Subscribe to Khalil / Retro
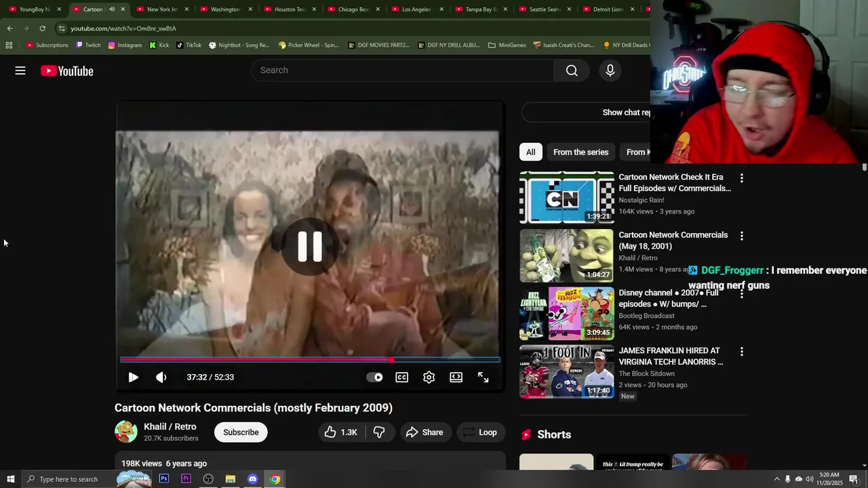 [x=241, y=432]
